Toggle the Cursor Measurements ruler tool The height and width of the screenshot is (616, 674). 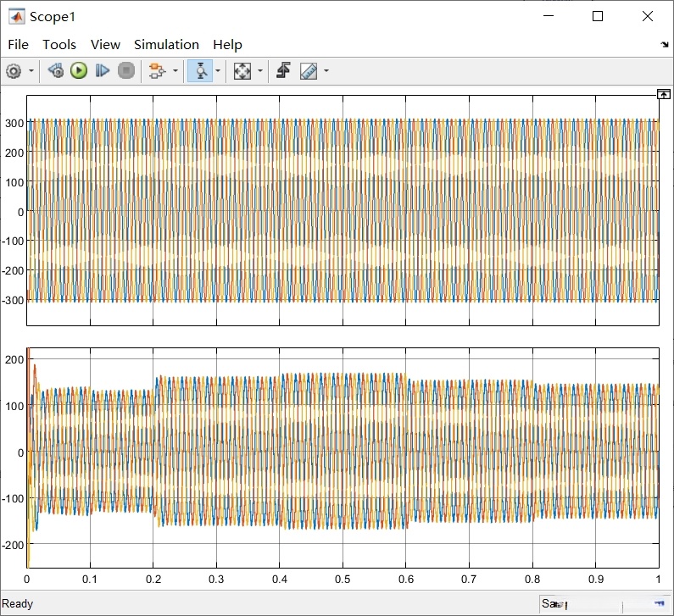309,71
